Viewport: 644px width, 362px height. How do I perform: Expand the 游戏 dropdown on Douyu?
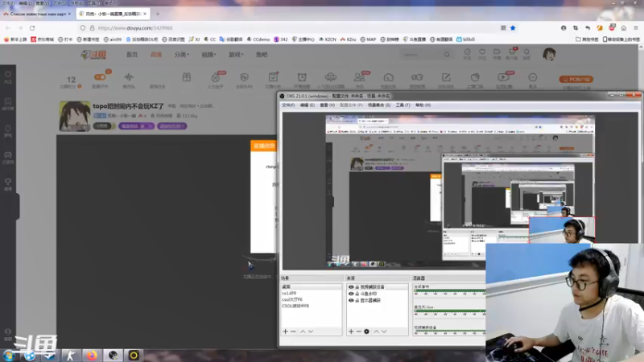point(236,55)
